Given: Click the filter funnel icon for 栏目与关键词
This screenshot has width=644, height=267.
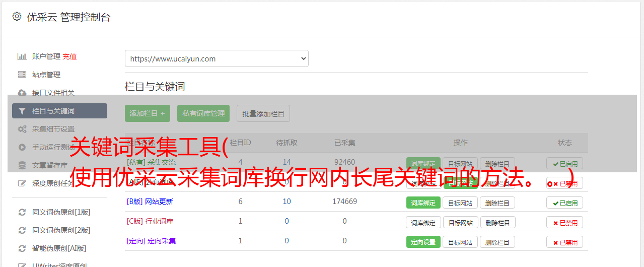Looking at the screenshot, I should point(22,111).
